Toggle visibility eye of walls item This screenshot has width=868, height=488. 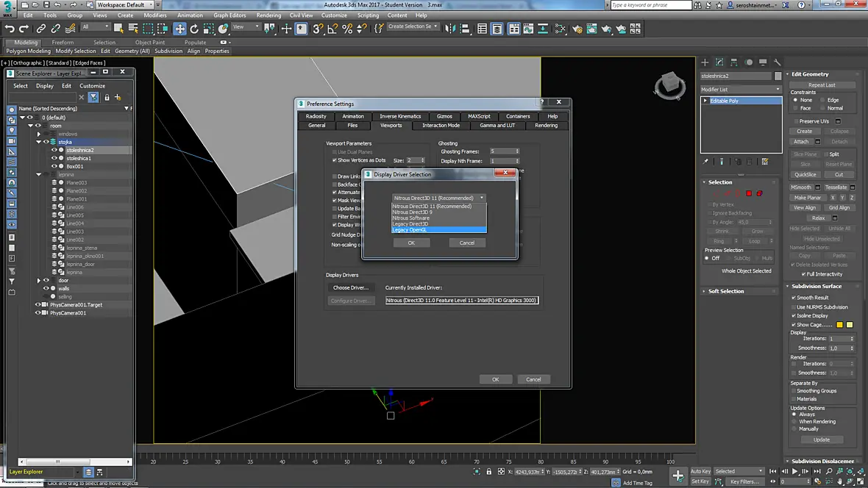46,288
